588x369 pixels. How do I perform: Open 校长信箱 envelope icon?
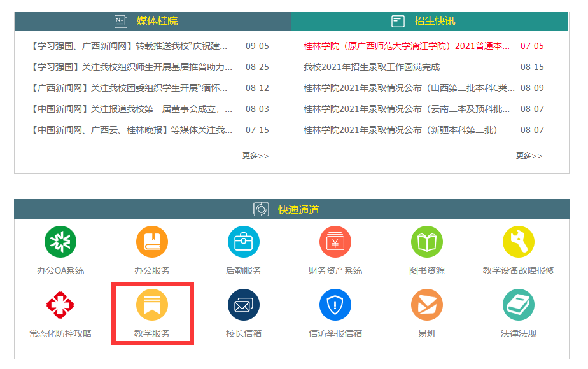[244, 305]
